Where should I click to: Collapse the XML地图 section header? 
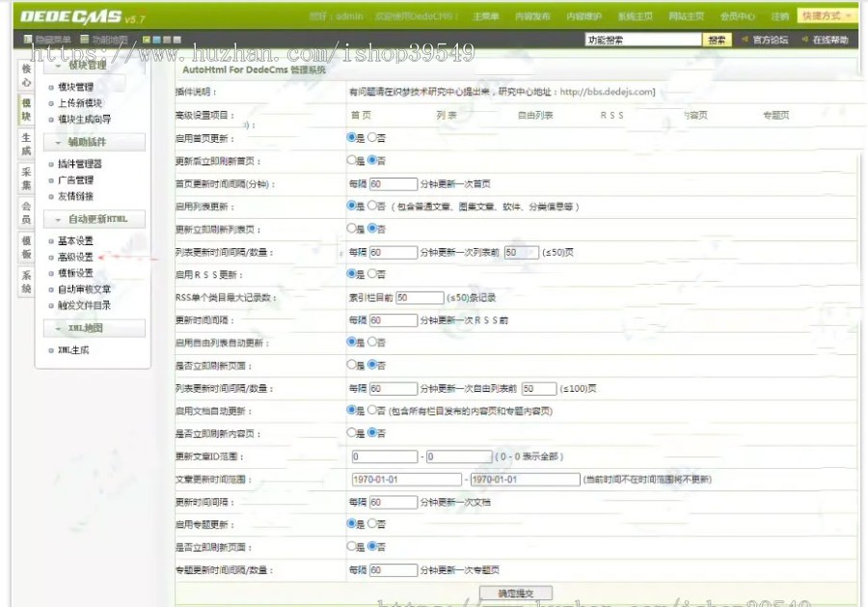tap(95, 328)
